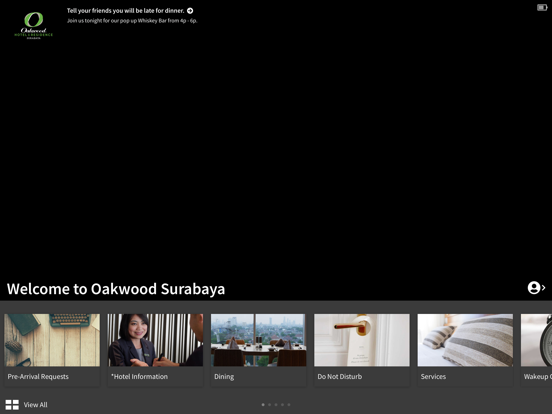
Task: Open the guest profile icon
Action: pos(534,288)
